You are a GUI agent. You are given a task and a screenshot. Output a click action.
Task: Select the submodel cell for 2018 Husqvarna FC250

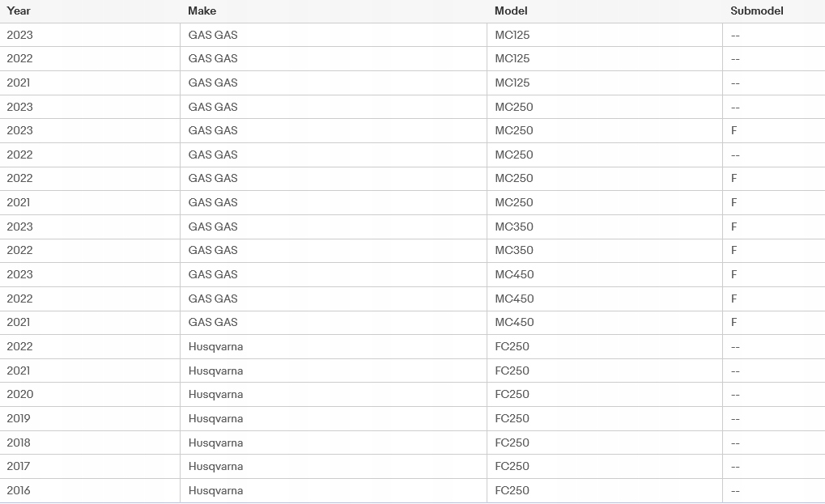735,443
